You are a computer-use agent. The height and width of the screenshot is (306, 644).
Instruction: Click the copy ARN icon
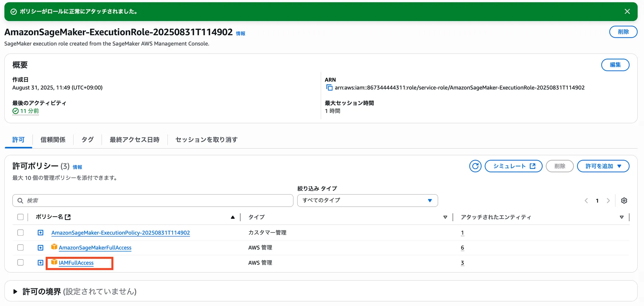(329, 88)
